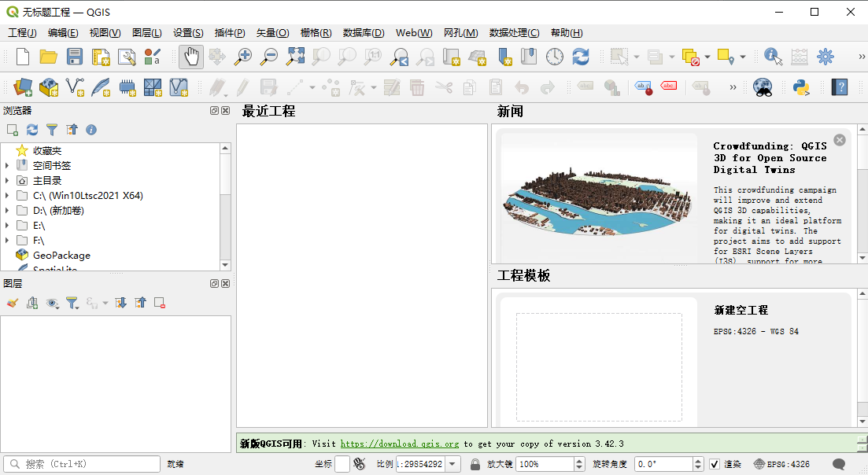Click the EPSG:4326 CRS button

781,464
